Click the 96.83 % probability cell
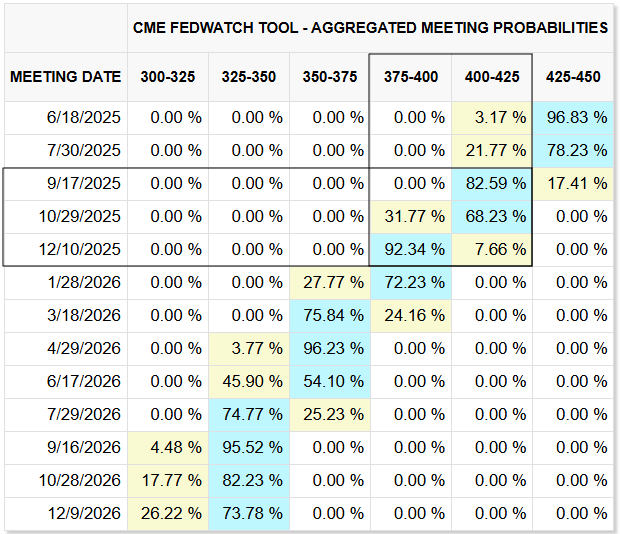The image size is (620, 534). pyautogui.click(x=573, y=118)
